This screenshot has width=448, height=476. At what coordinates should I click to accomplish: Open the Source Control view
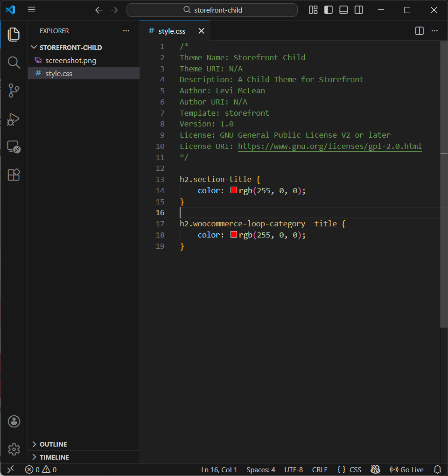pos(14,91)
